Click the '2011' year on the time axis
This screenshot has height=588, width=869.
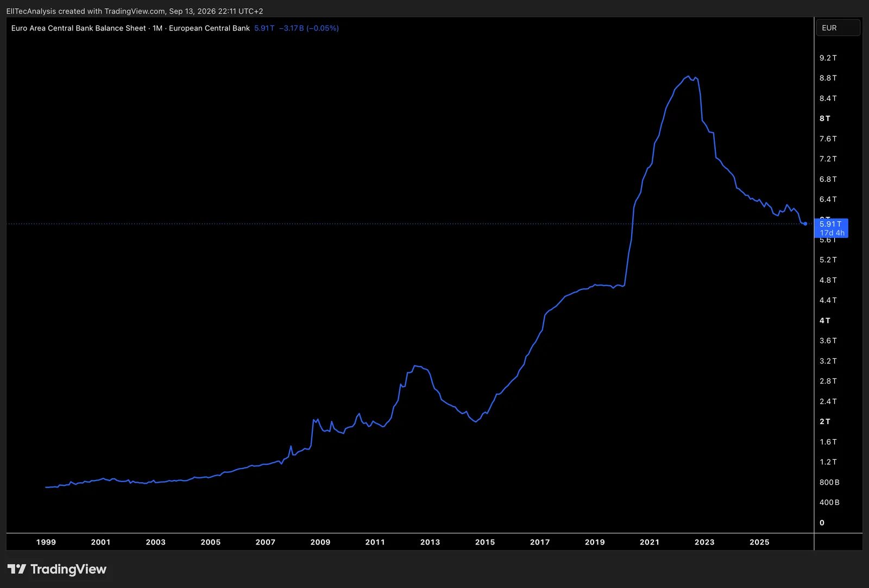[375, 542]
